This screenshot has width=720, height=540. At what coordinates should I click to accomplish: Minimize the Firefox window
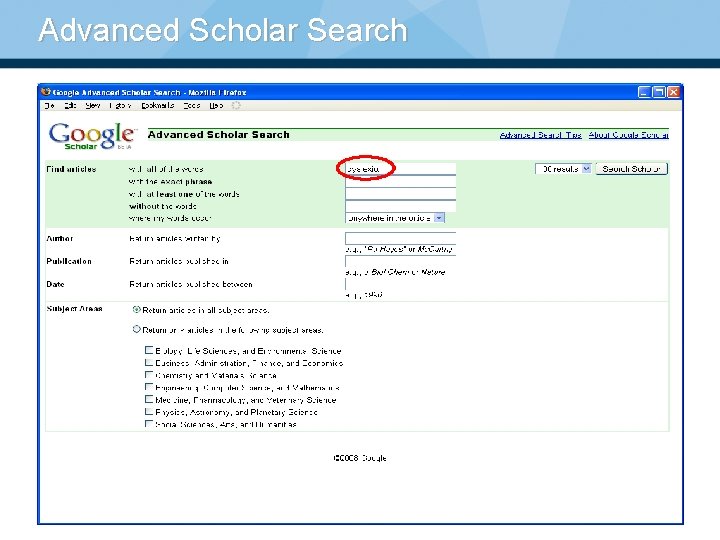645,92
